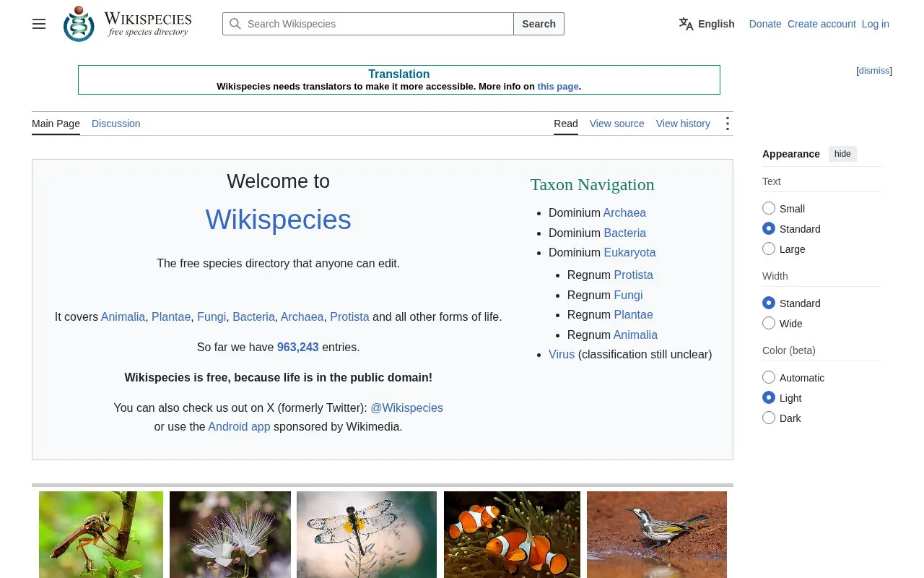Click the 963,243 entries count link

(298, 348)
